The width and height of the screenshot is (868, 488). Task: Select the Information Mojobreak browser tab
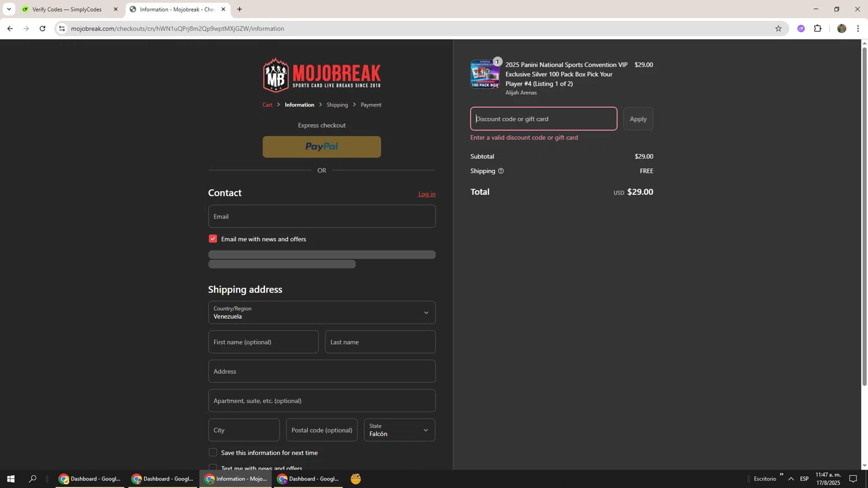coord(177,9)
